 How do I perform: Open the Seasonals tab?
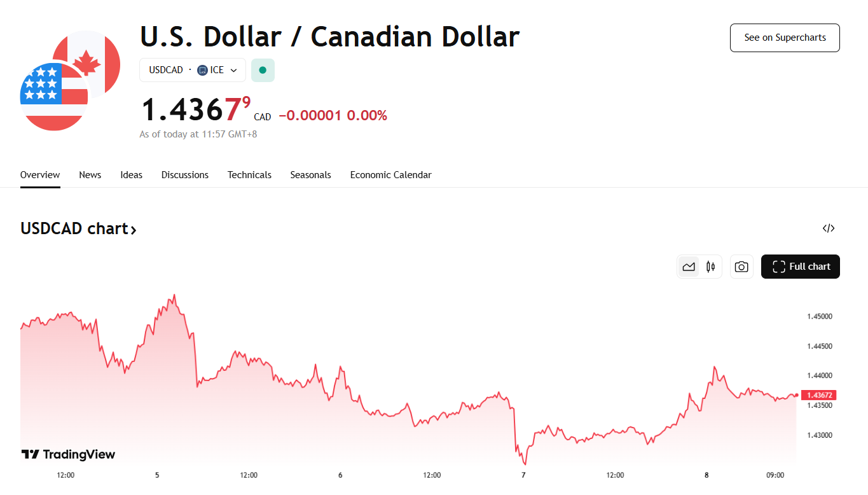click(310, 175)
